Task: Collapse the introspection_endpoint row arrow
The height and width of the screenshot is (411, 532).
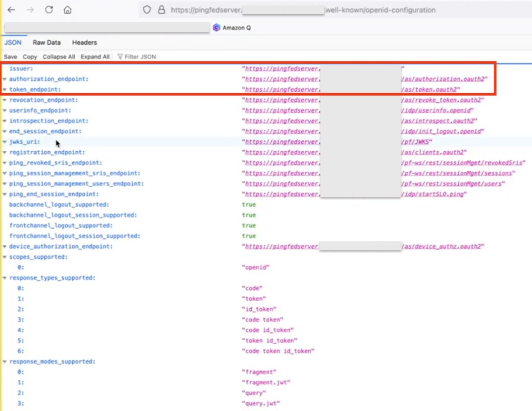Action: [5, 121]
